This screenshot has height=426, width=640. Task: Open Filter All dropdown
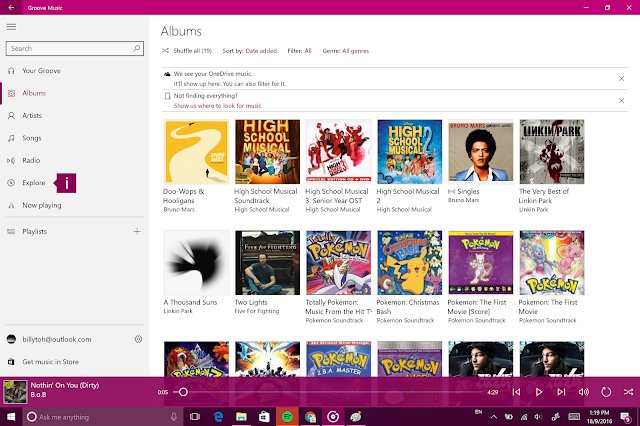click(x=308, y=51)
